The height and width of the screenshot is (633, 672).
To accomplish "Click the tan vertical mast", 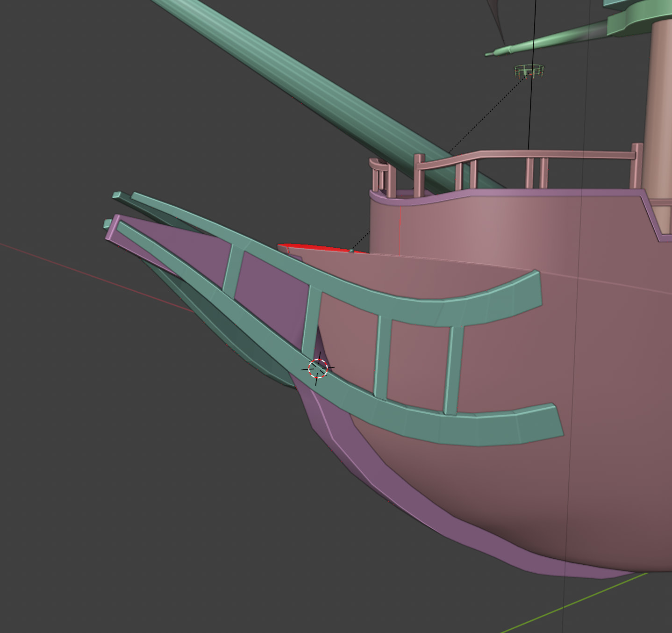I will (657, 94).
